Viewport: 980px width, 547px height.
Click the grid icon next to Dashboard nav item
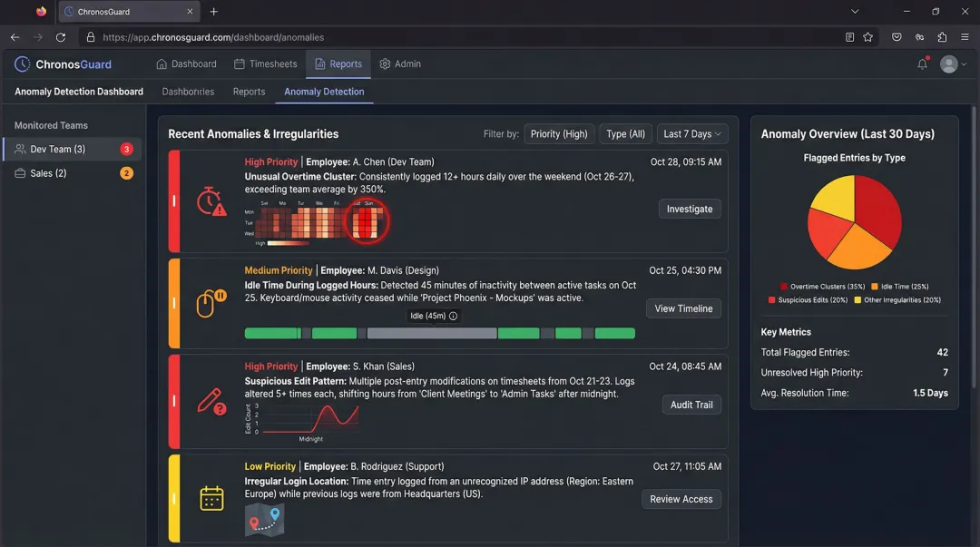tap(160, 63)
